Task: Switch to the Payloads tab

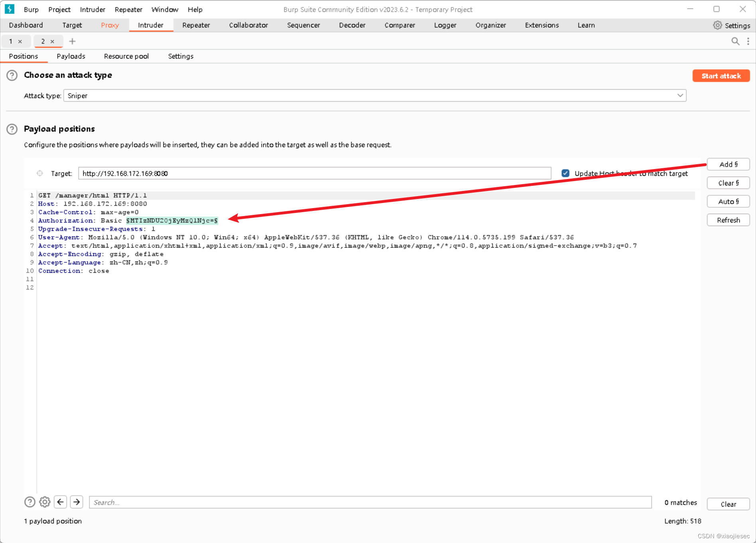Action: tap(71, 56)
